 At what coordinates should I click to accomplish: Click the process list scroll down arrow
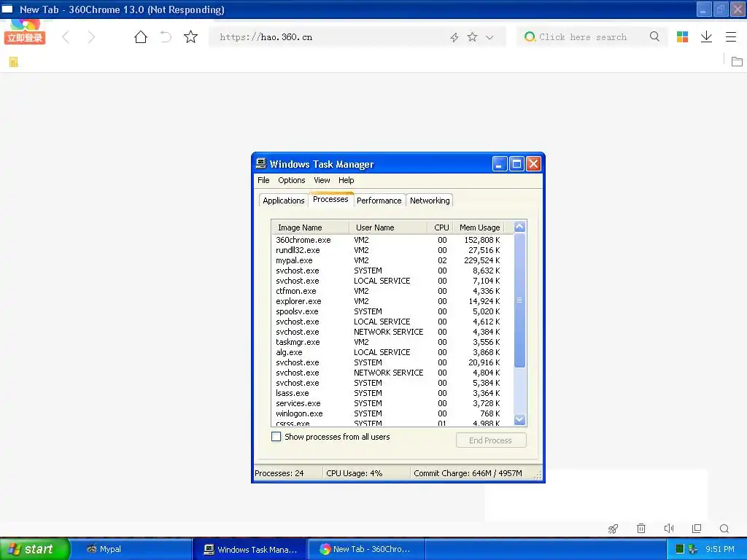point(519,419)
